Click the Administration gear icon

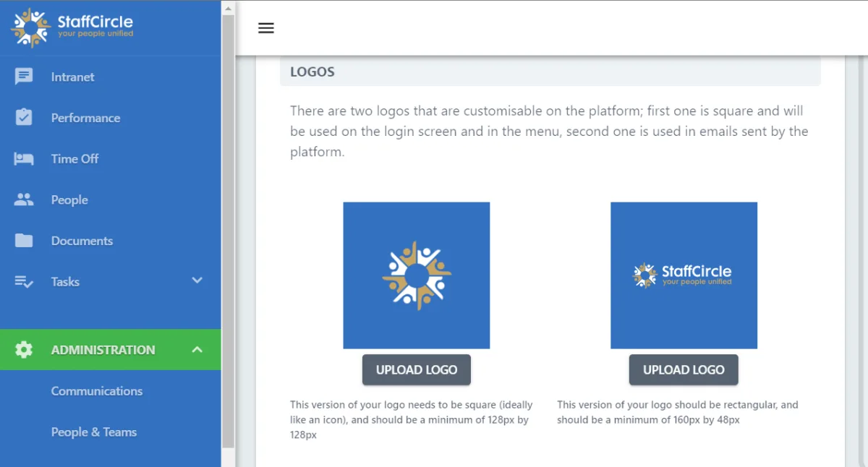coord(24,350)
